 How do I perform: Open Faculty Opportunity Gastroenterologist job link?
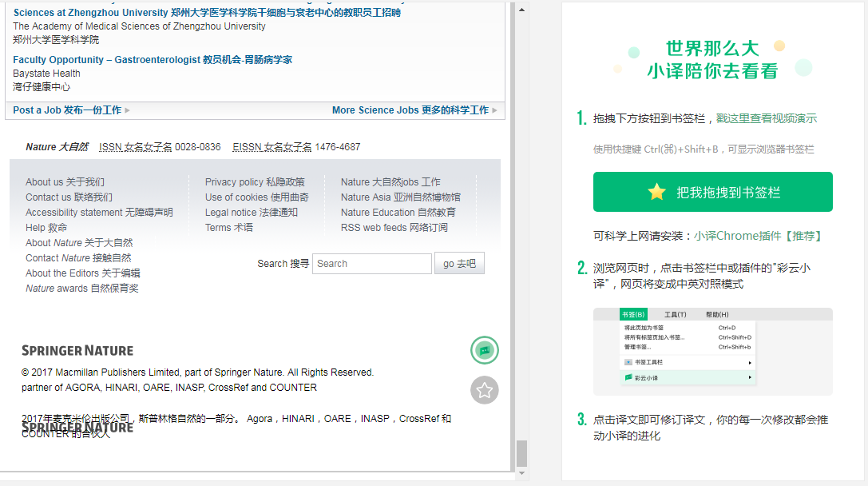tap(153, 60)
